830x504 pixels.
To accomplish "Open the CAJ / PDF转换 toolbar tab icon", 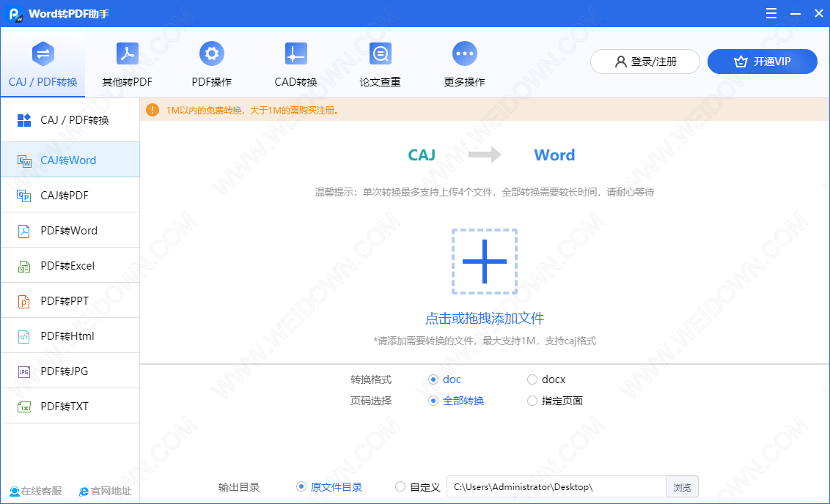I will (43, 53).
